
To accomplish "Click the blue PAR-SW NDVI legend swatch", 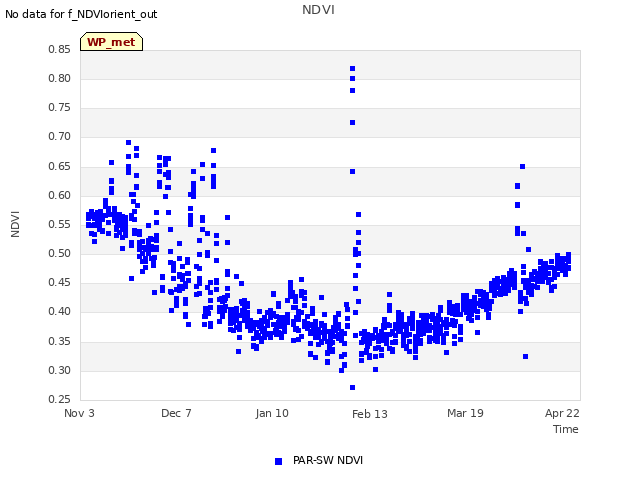I will [278, 461].
